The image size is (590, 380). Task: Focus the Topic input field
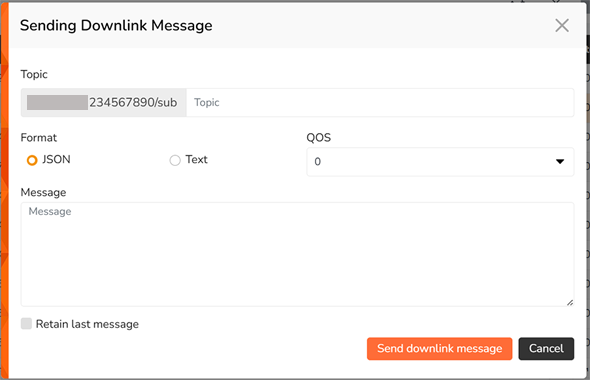pos(380,102)
